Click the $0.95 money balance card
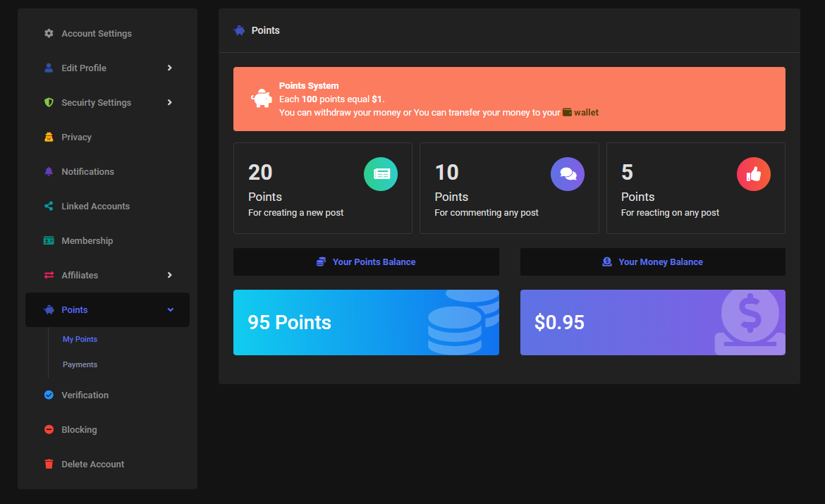This screenshot has height=504, width=825. point(653,323)
